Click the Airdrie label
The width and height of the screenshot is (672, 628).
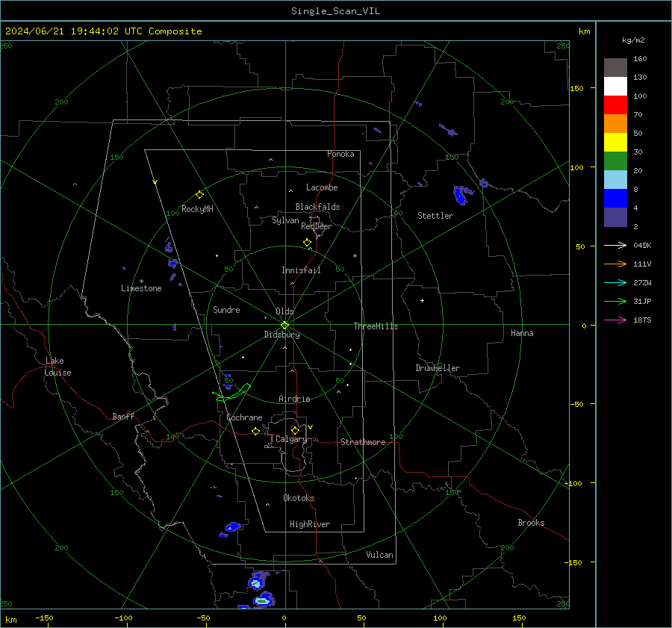pyautogui.click(x=294, y=399)
